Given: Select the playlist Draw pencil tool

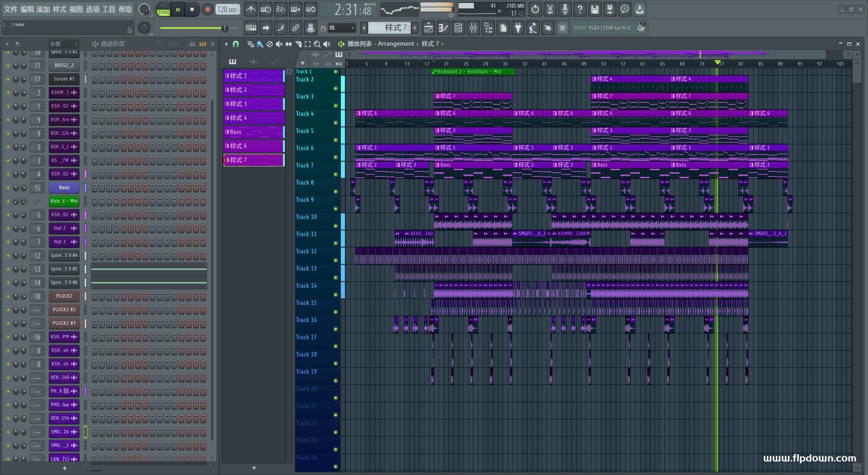Looking at the screenshot, I should [250, 44].
